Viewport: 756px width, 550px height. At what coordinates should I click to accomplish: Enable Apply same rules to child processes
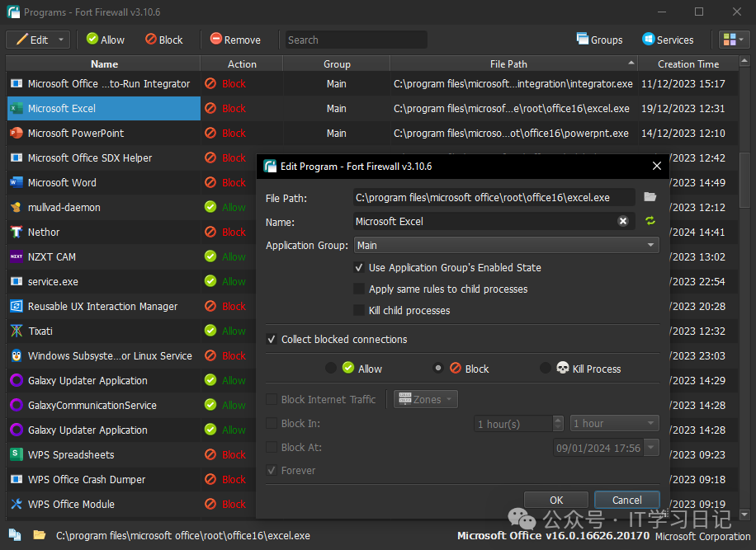click(359, 289)
